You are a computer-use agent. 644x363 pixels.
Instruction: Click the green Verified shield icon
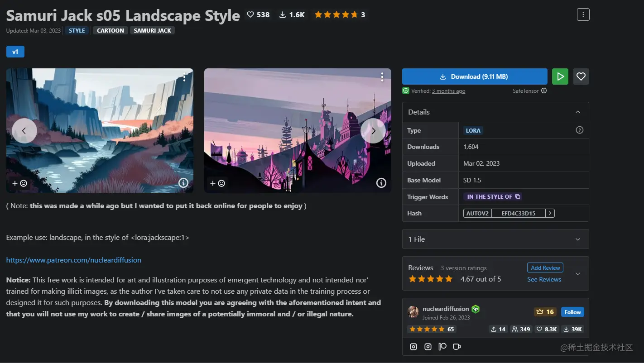click(x=406, y=91)
